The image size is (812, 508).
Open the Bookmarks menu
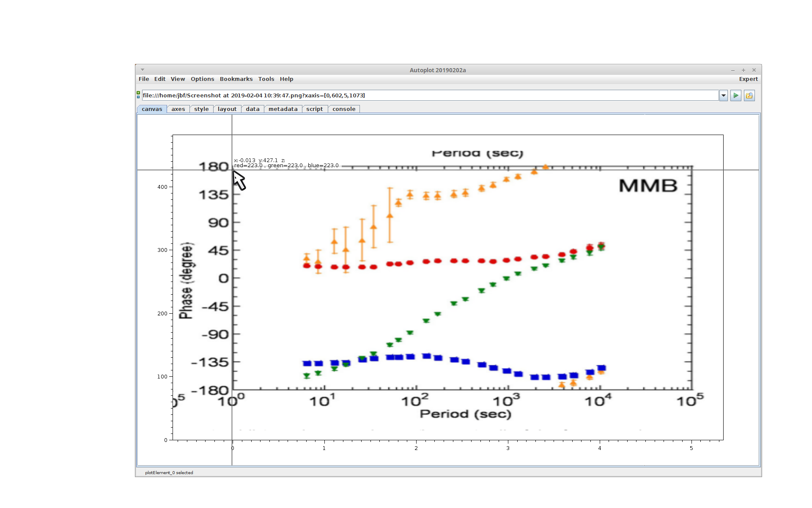pos(236,79)
